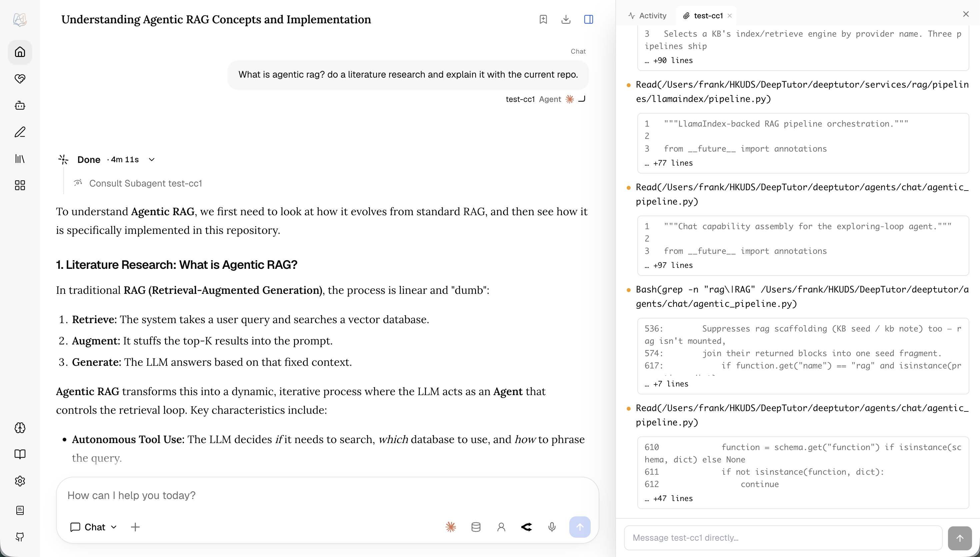The width and height of the screenshot is (980, 557).
Task: Open the brain memory sidebar icon
Action: (20, 428)
